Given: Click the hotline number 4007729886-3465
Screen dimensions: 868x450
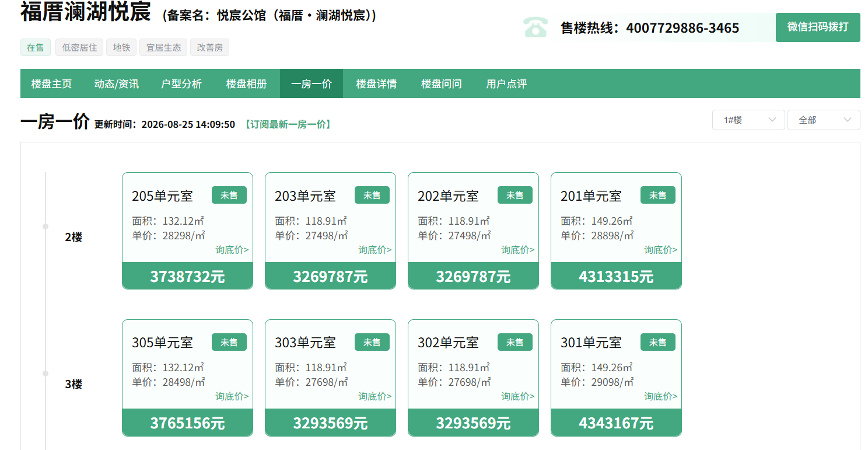Looking at the screenshot, I should (682, 28).
